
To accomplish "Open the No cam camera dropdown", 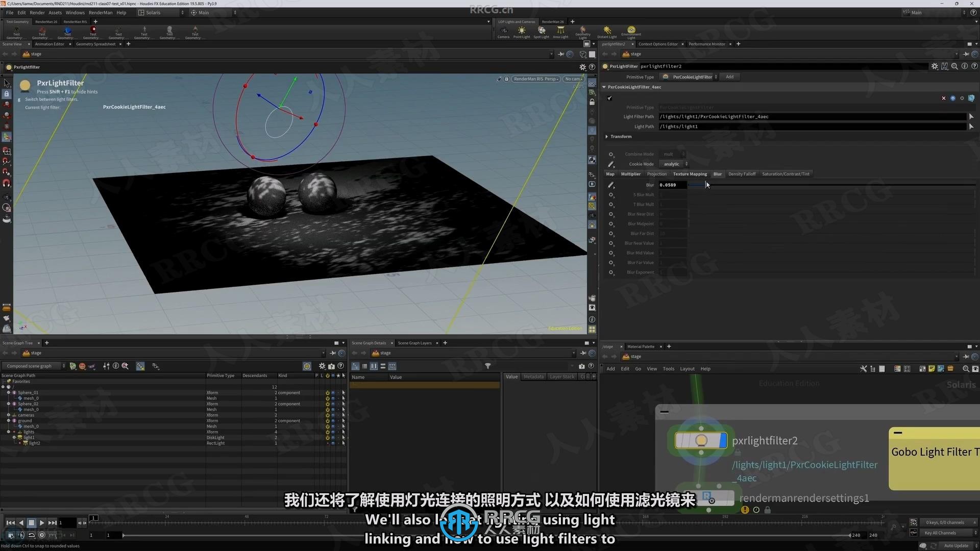I will click(x=573, y=79).
